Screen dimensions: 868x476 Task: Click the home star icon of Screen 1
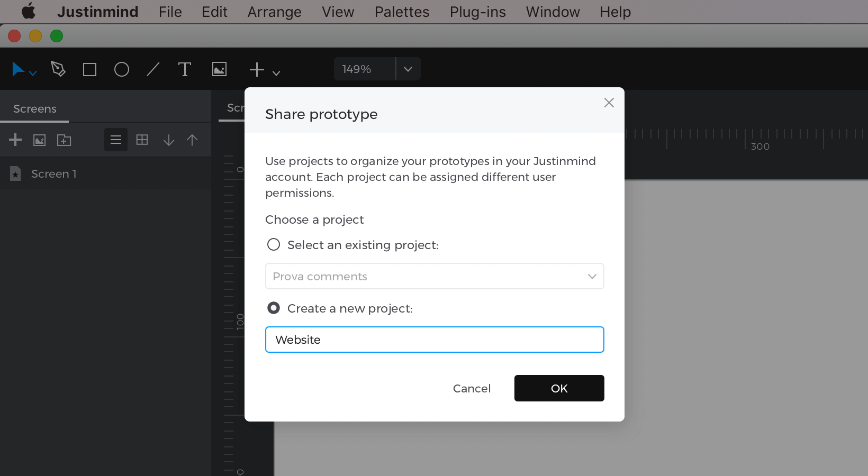pyautogui.click(x=15, y=173)
